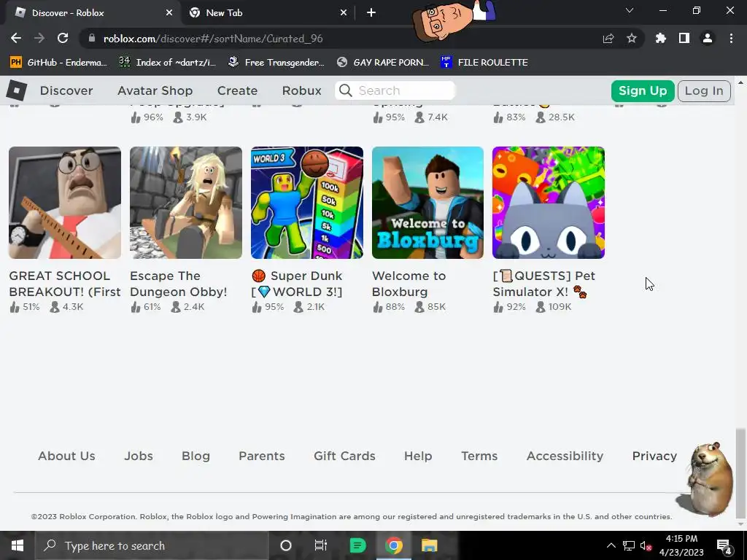Open the Chrome profile avatar icon

pyautogui.click(x=708, y=38)
